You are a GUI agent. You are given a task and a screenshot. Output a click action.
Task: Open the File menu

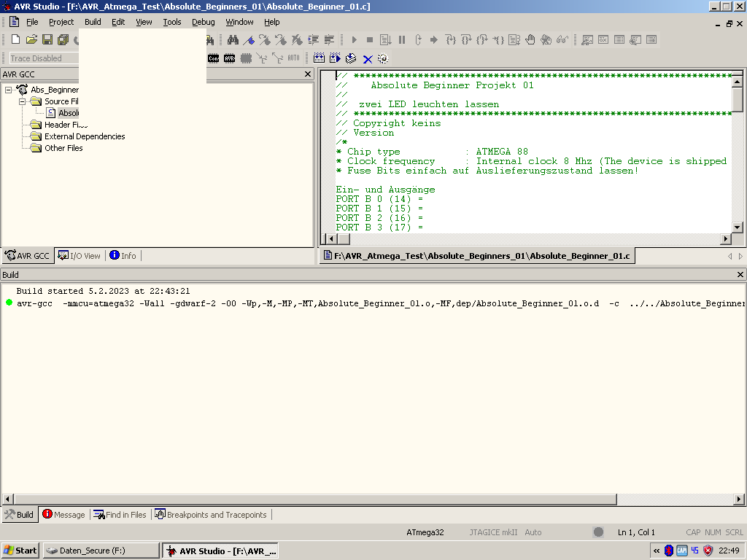(32, 22)
